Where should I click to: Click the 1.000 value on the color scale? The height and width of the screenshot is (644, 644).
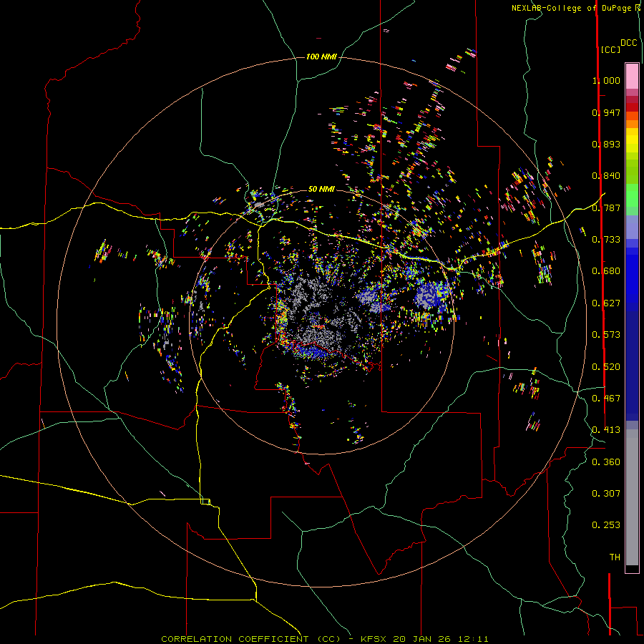(x=606, y=80)
